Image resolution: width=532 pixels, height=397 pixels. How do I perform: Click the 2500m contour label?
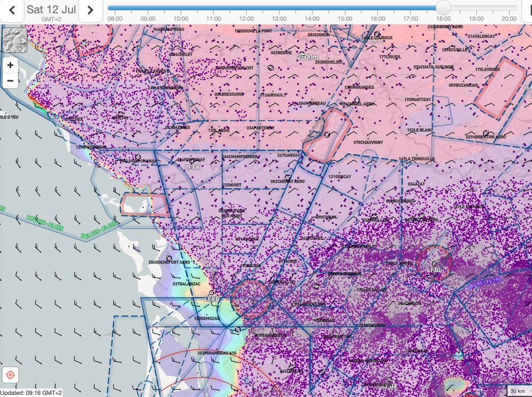point(308,57)
